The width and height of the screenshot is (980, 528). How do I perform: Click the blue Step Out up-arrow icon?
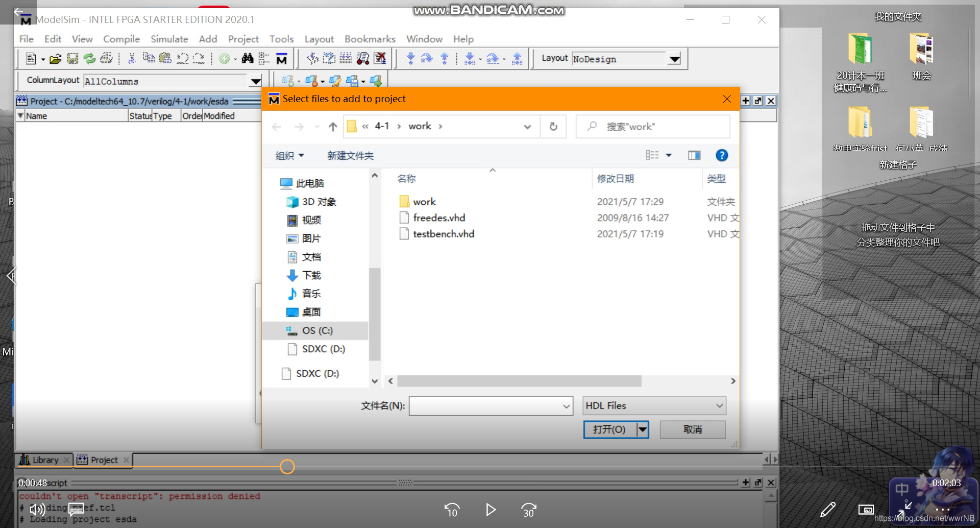click(x=444, y=59)
